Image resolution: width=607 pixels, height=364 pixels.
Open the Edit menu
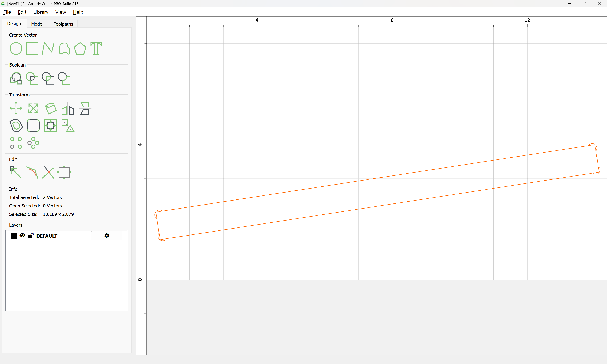coord(22,12)
